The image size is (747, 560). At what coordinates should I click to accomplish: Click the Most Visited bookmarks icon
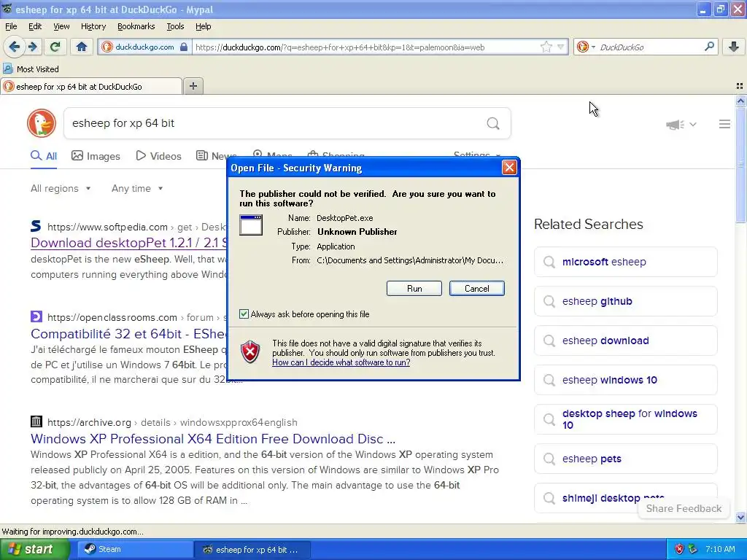point(7,69)
